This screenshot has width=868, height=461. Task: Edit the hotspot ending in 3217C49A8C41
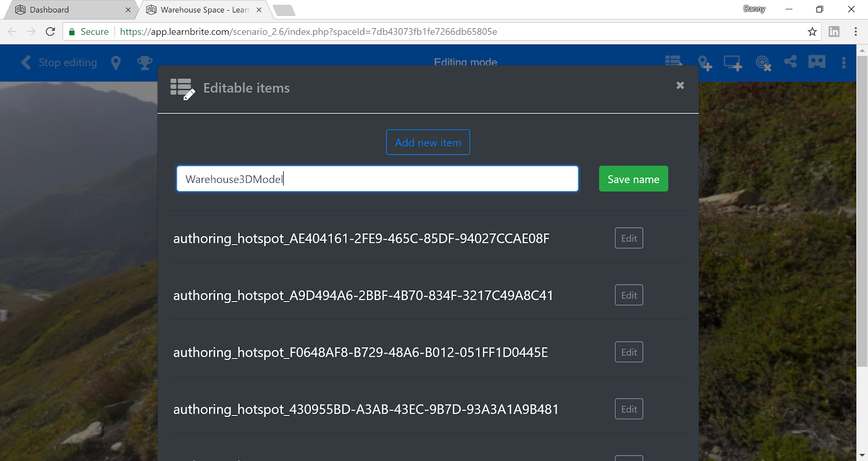coord(629,295)
